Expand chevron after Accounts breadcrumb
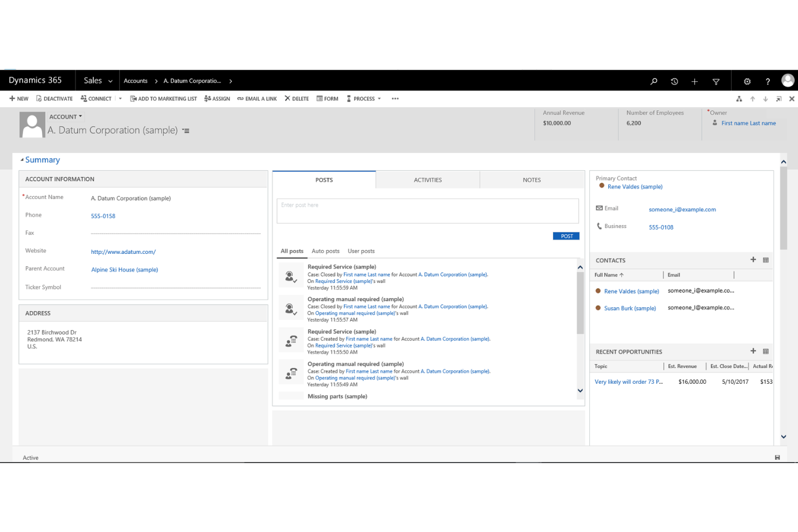 156,81
